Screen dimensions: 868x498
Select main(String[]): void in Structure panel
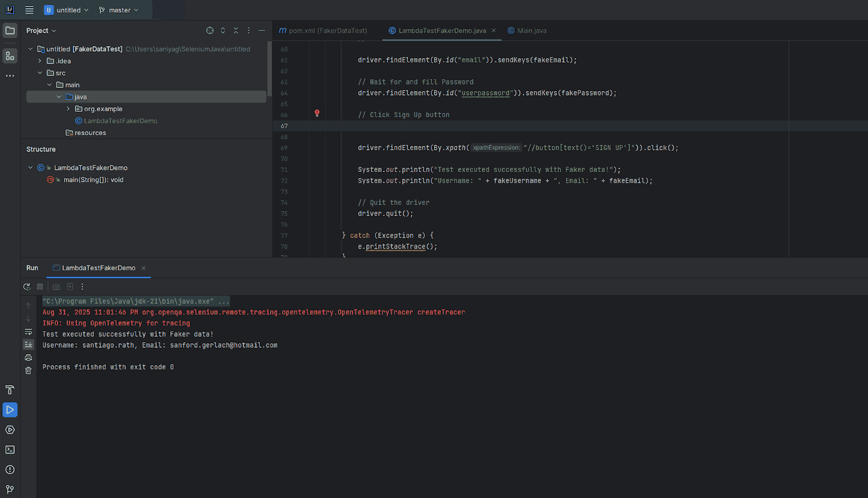[93, 180]
